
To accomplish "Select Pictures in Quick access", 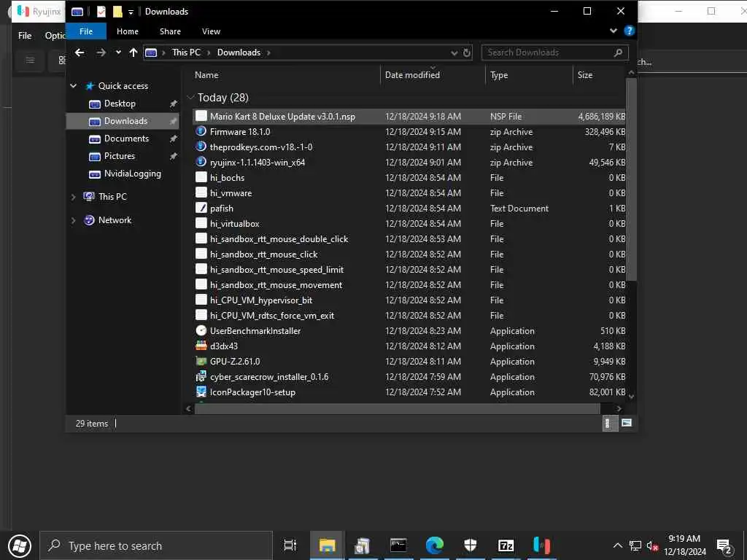I will 119,156.
